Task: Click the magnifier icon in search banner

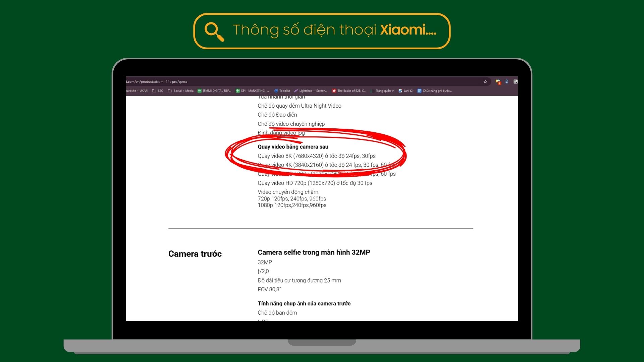Action: pos(214,32)
